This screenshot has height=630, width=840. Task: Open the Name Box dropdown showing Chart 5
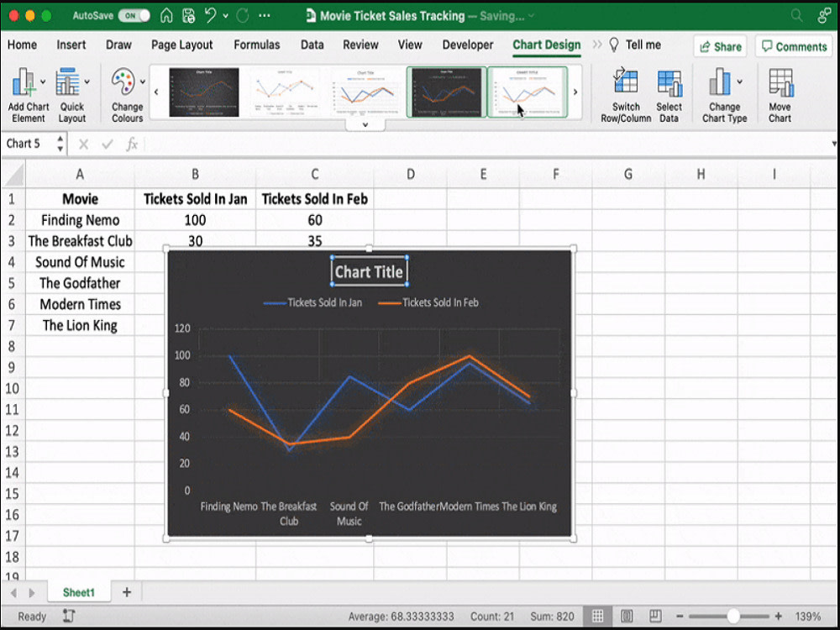pyautogui.click(x=59, y=144)
